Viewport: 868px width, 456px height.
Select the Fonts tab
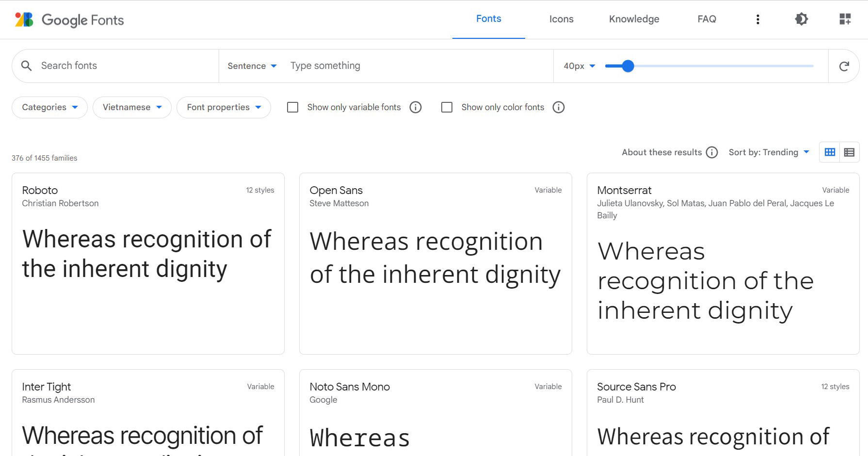pos(488,19)
